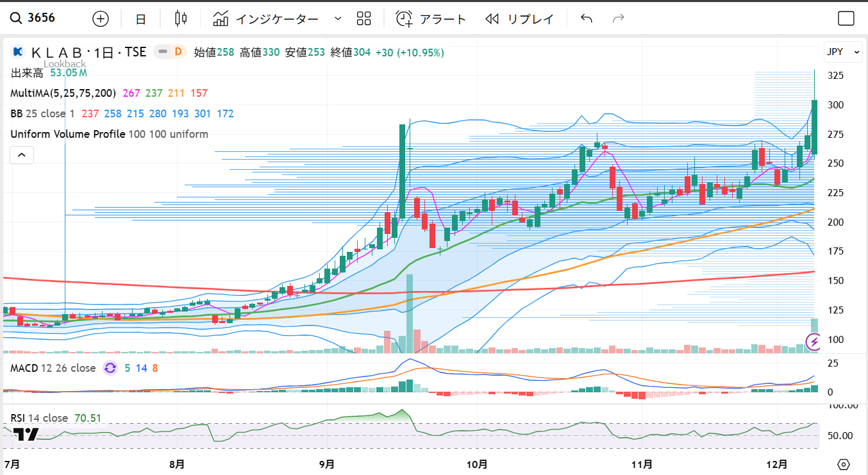Start bar replay with リプレイ
The height and width of the screenshot is (475, 868).
tap(519, 19)
